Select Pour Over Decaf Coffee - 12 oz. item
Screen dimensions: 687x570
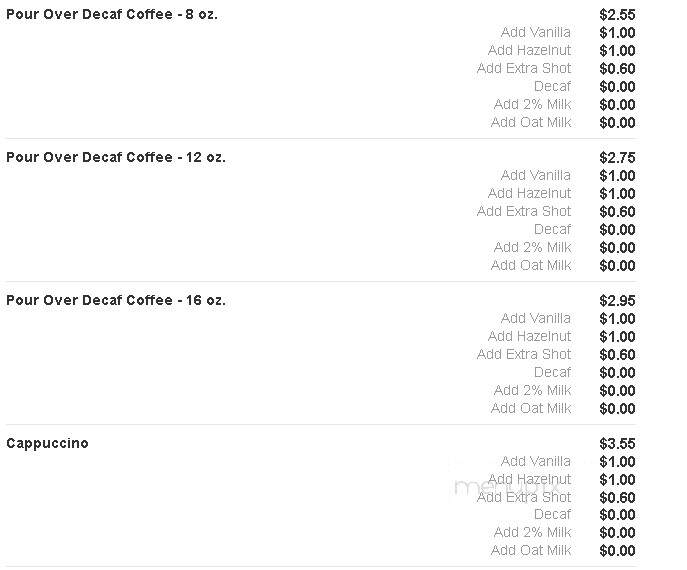116,157
